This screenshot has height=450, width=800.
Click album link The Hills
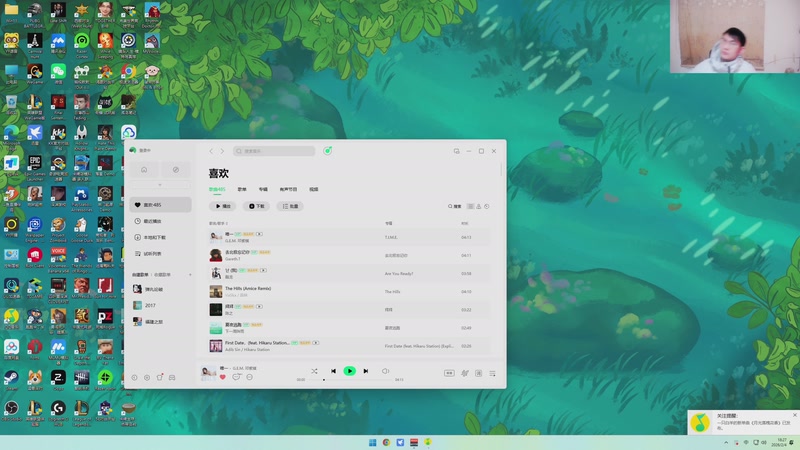pyautogui.click(x=392, y=292)
